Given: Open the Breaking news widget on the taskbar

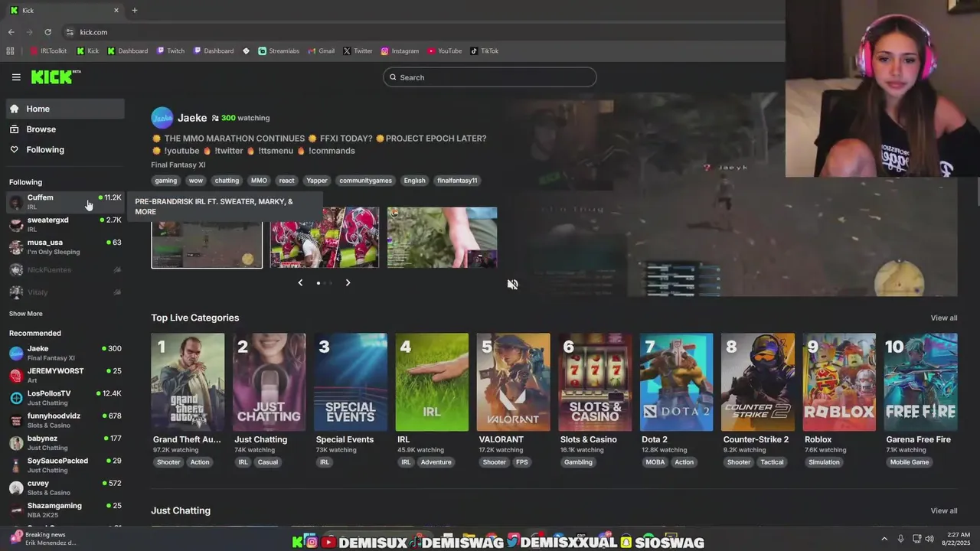Looking at the screenshot, I should [43, 539].
